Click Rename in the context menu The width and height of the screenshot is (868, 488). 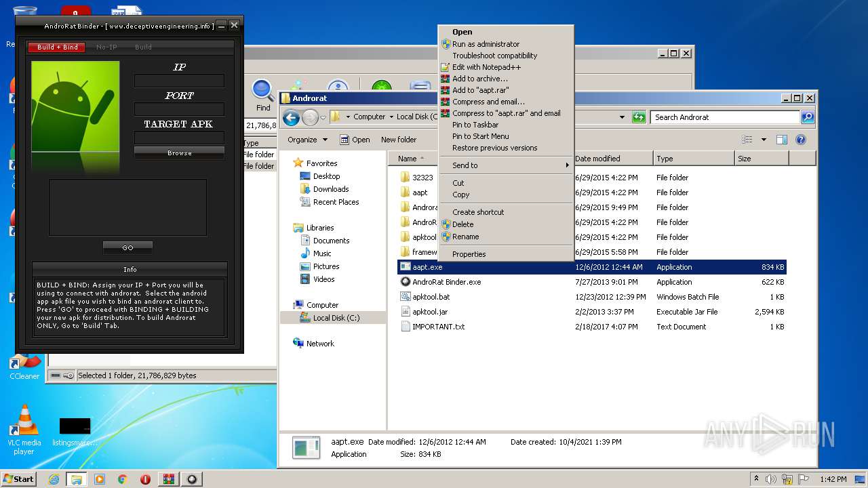point(465,237)
